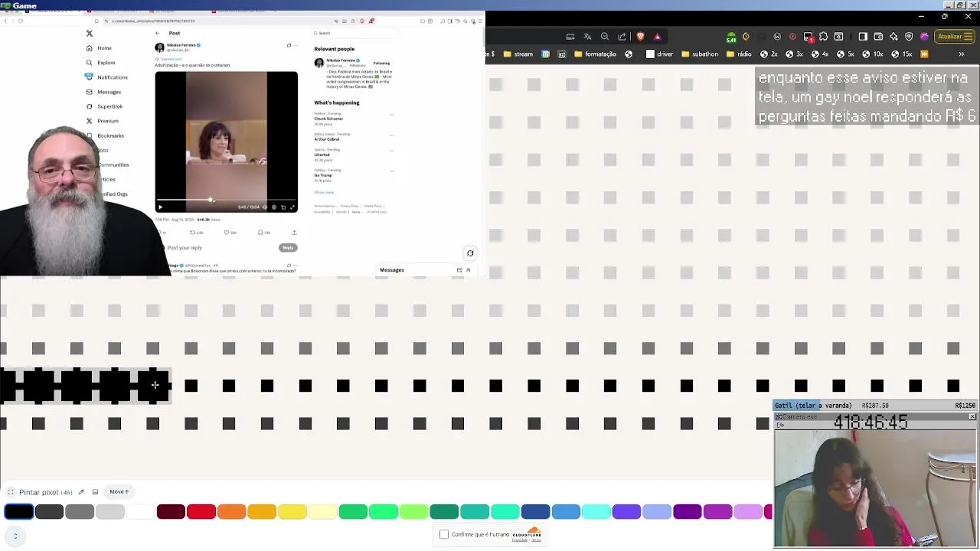Click the zoom magnifier icon in address bar
The width and height of the screenshot is (980, 551).
click(x=605, y=36)
